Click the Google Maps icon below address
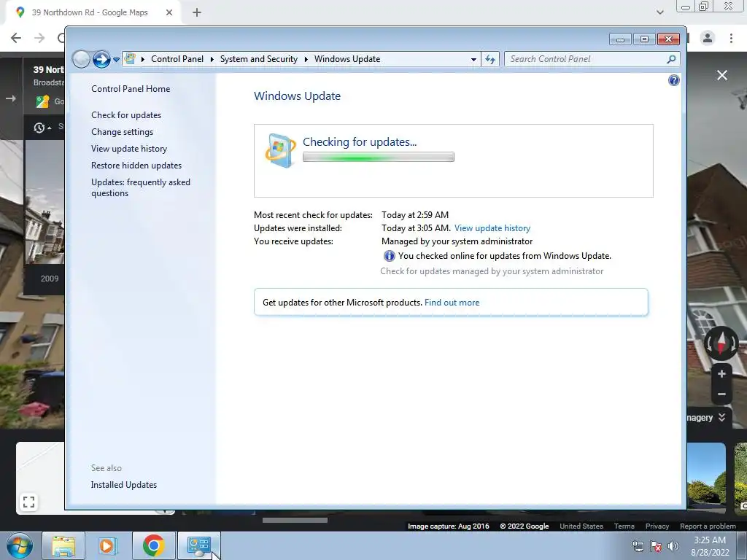Image resolution: width=747 pixels, height=560 pixels. (x=42, y=101)
